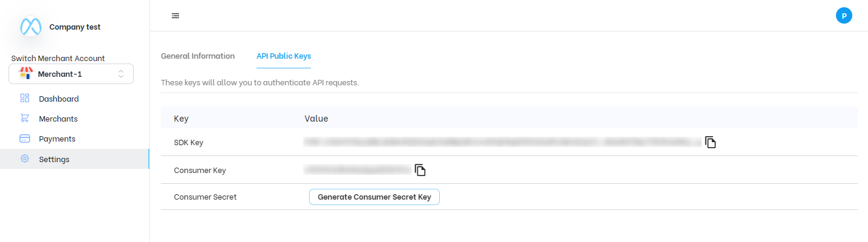This screenshot has height=242, width=868.
Task: Click the Dashboard grid icon
Action: click(25, 98)
